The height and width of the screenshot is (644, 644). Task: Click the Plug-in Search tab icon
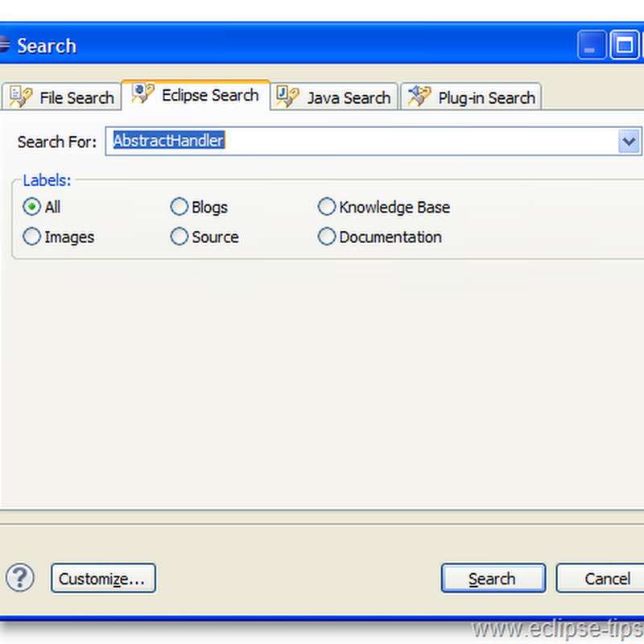click(418, 97)
